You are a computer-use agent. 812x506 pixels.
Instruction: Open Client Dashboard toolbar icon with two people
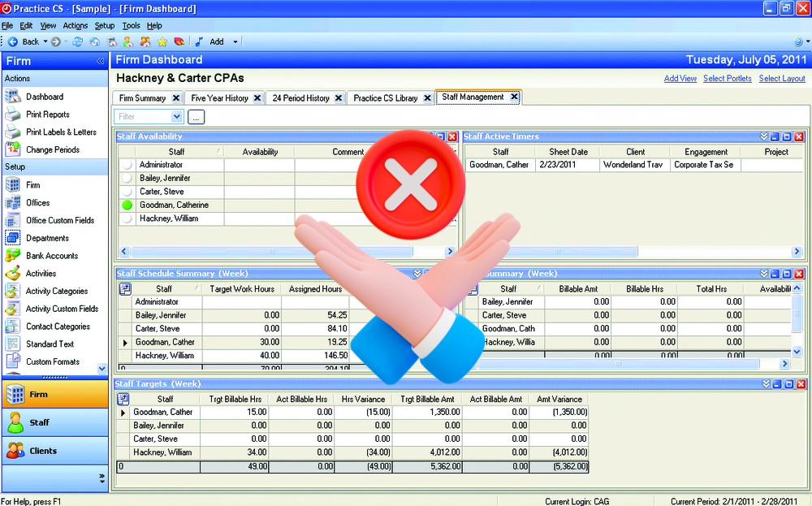(x=145, y=42)
